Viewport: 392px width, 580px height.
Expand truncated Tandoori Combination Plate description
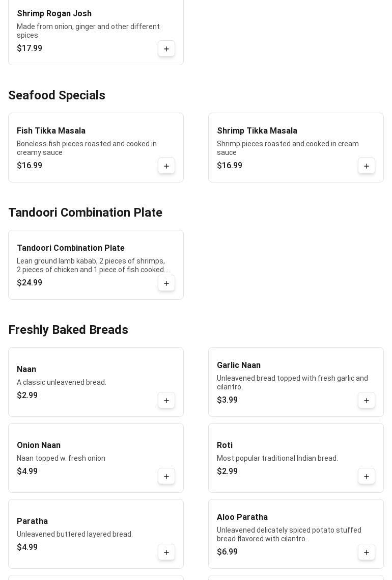pyautogui.click(x=92, y=266)
